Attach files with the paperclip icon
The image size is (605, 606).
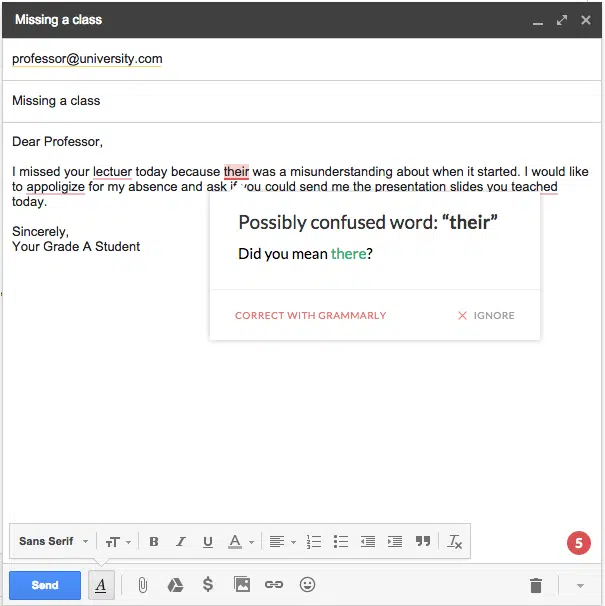143,585
